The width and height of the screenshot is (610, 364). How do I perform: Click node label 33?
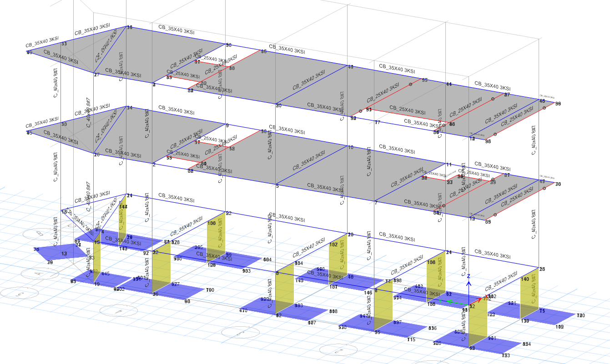coord(64,44)
